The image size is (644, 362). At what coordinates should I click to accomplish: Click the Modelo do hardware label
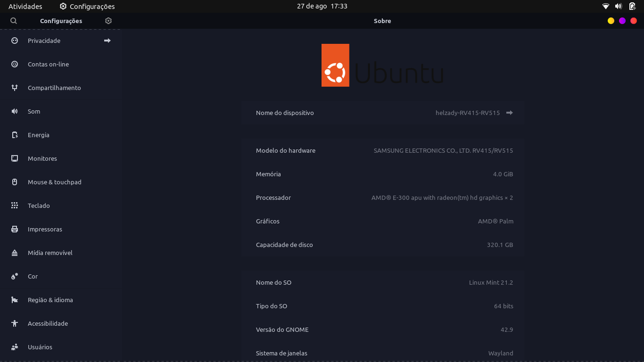(286, 150)
